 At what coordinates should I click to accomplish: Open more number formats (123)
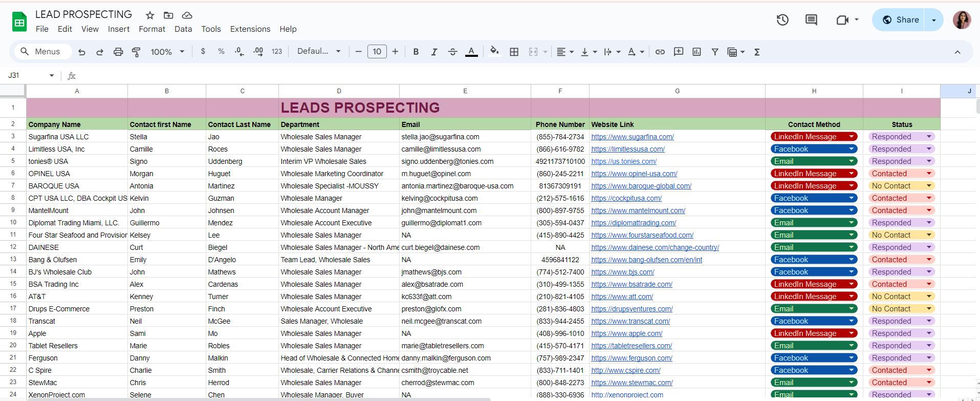[277, 52]
